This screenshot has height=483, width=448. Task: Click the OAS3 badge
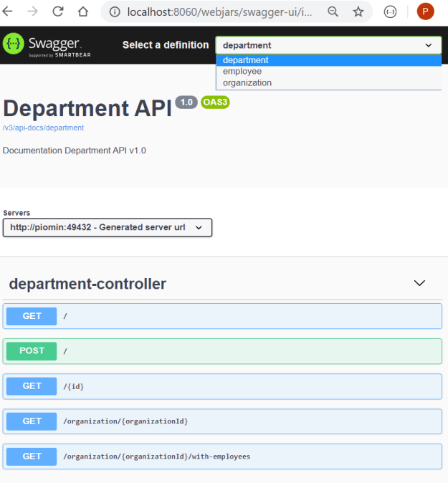coord(215,102)
